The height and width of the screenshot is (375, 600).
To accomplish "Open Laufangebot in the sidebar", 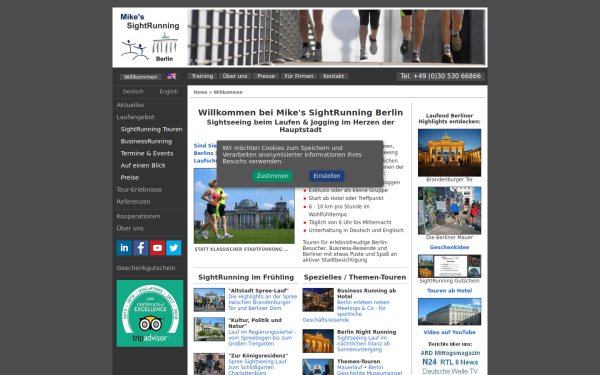I will 135,117.
